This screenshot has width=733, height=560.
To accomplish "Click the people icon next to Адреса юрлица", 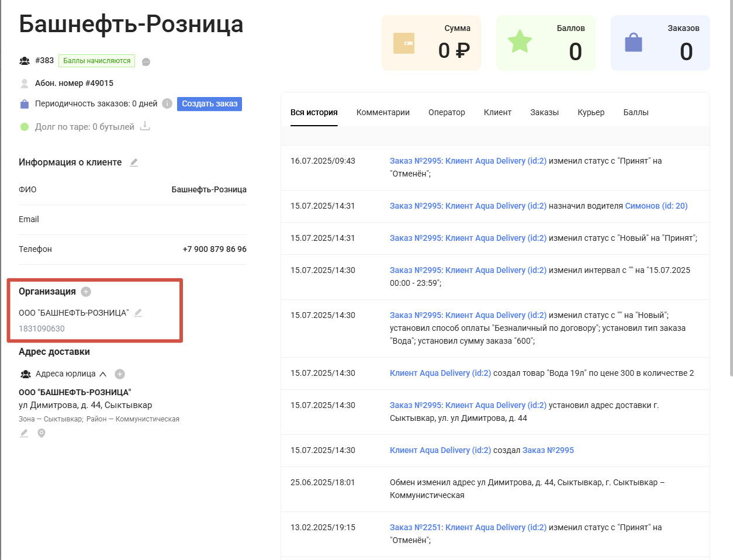I will (x=26, y=374).
